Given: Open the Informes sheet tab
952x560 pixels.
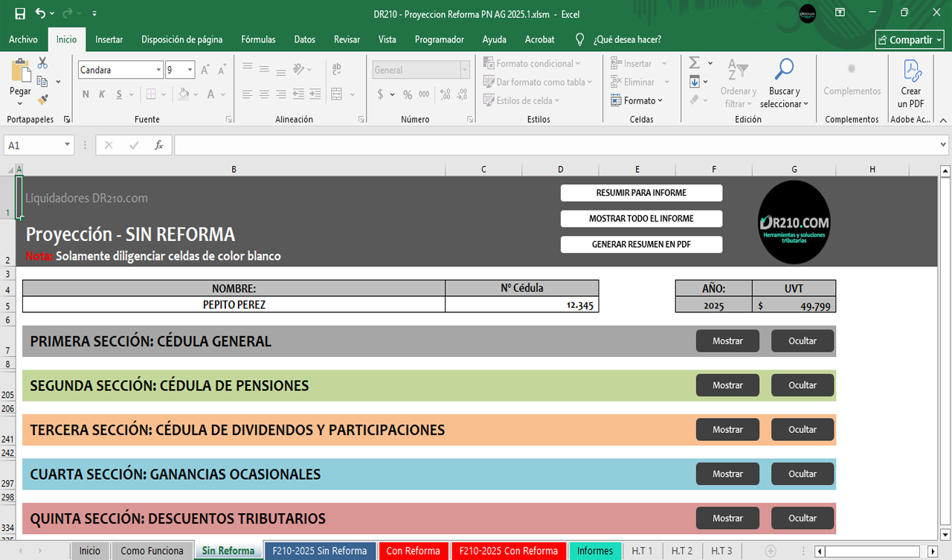Looking at the screenshot, I should [x=595, y=550].
